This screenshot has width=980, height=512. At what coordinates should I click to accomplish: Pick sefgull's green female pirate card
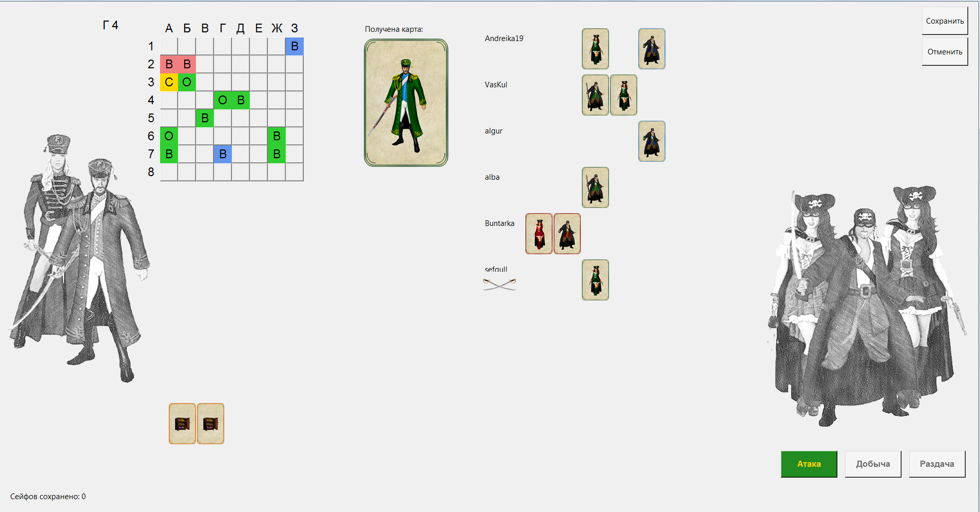(x=595, y=280)
